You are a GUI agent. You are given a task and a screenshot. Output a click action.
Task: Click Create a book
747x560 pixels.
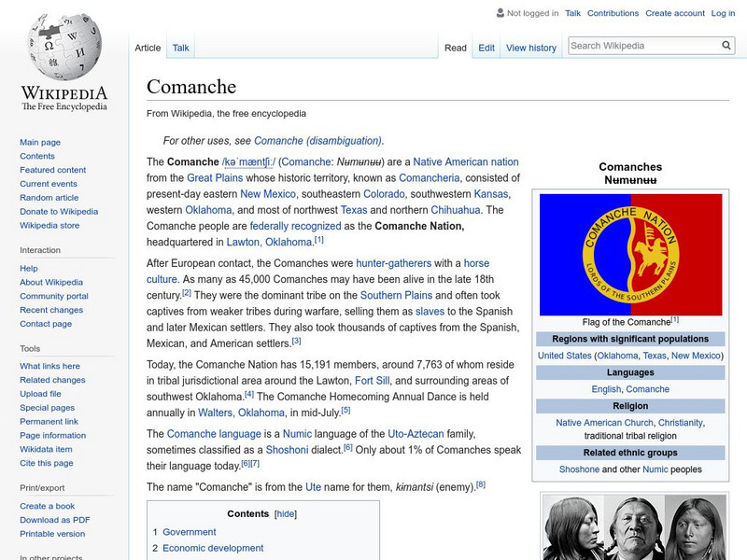(48, 506)
